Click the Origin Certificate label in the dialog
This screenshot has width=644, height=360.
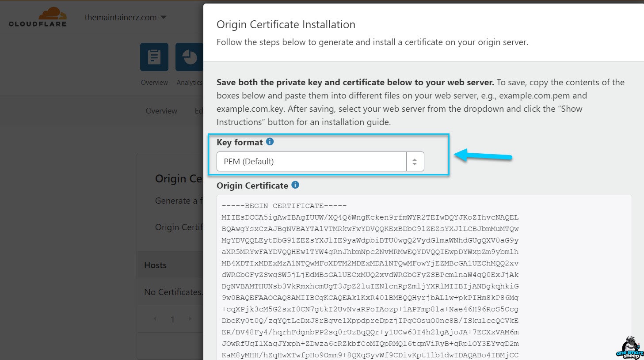point(252,186)
